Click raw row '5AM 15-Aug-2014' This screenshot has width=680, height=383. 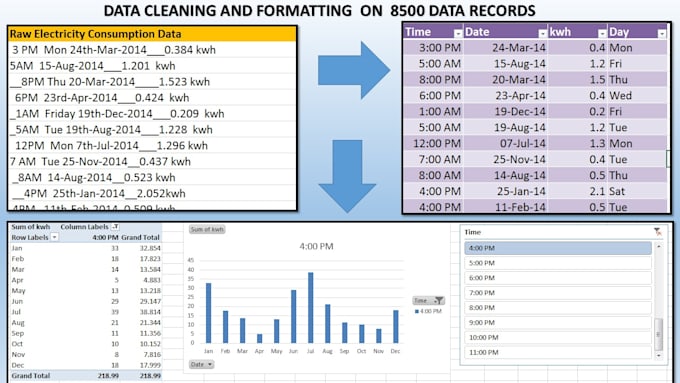pyautogui.click(x=152, y=66)
